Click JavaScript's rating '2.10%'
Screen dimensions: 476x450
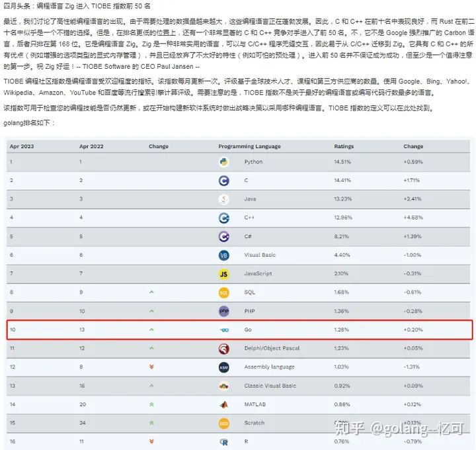click(x=341, y=274)
